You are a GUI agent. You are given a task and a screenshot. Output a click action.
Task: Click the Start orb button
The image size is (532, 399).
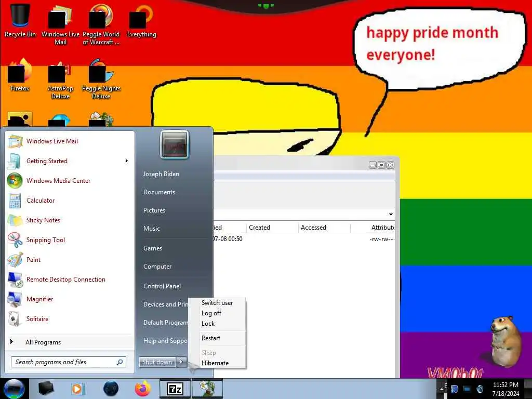tap(14, 389)
